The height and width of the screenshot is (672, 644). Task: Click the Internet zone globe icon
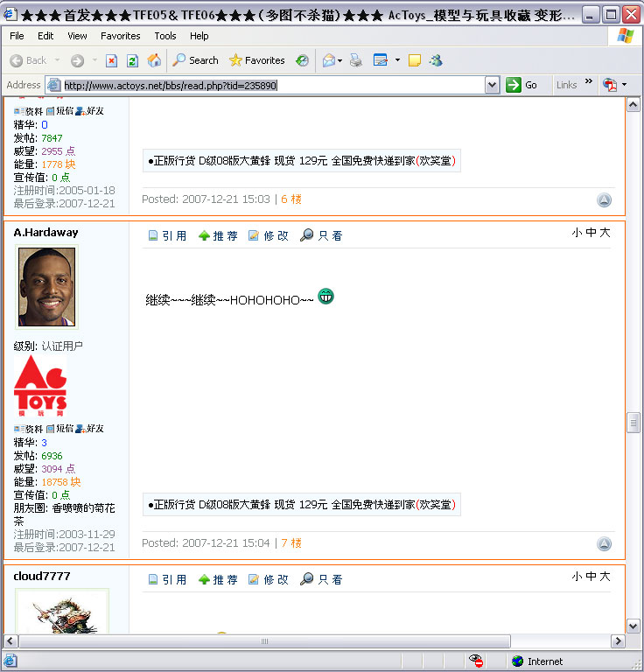pyautogui.click(x=518, y=661)
